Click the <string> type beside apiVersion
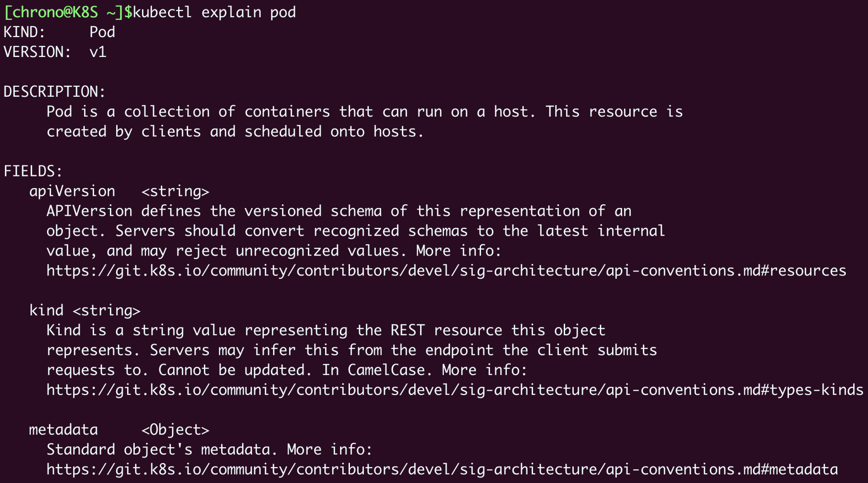This screenshot has height=483, width=868. tap(175, 191)
